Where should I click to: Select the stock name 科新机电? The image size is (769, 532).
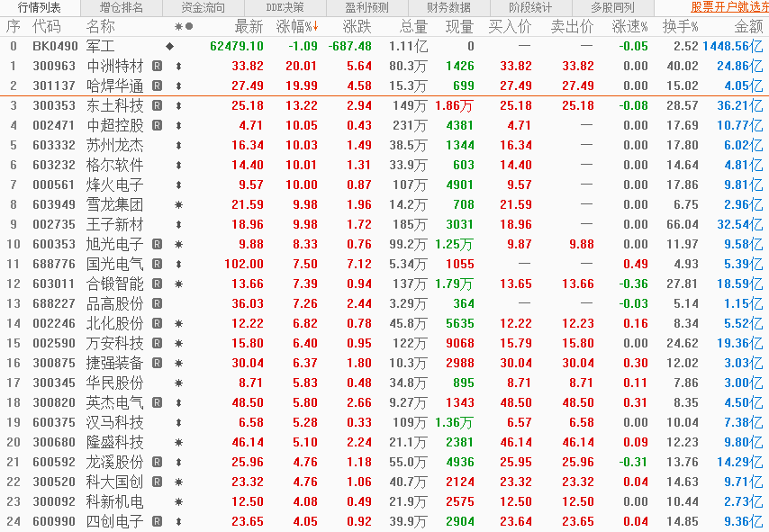(114, 501)
